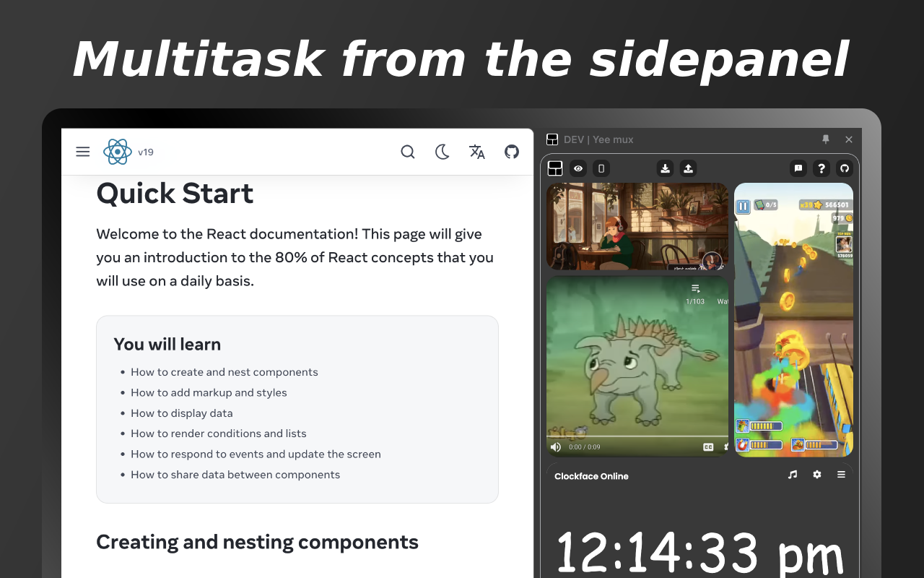
Task: Select the lofi cafe video pane
Action: 637,226
